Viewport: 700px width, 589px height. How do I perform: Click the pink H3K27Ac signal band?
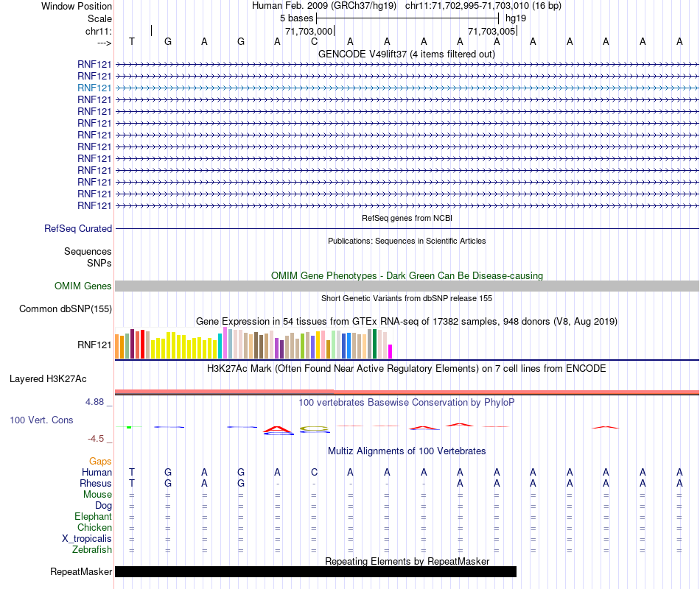pyautogui.click(x=407, y=392)
